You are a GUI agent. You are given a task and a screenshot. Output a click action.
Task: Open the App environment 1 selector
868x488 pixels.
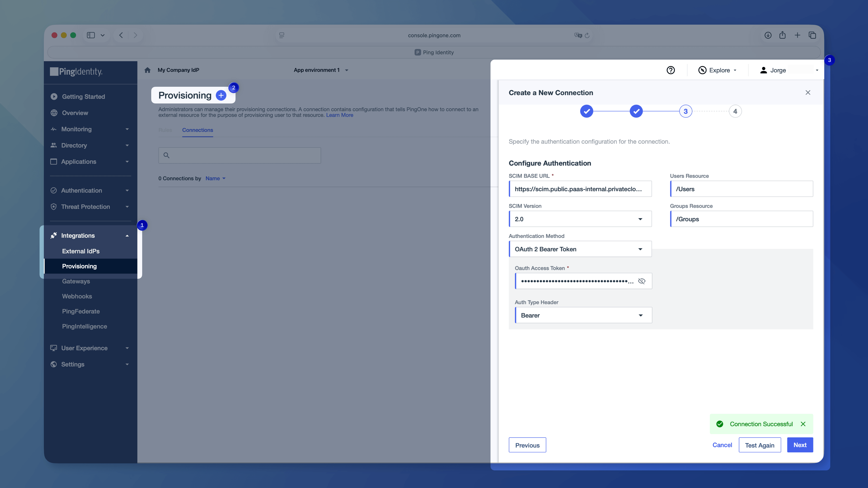[321, 70]
